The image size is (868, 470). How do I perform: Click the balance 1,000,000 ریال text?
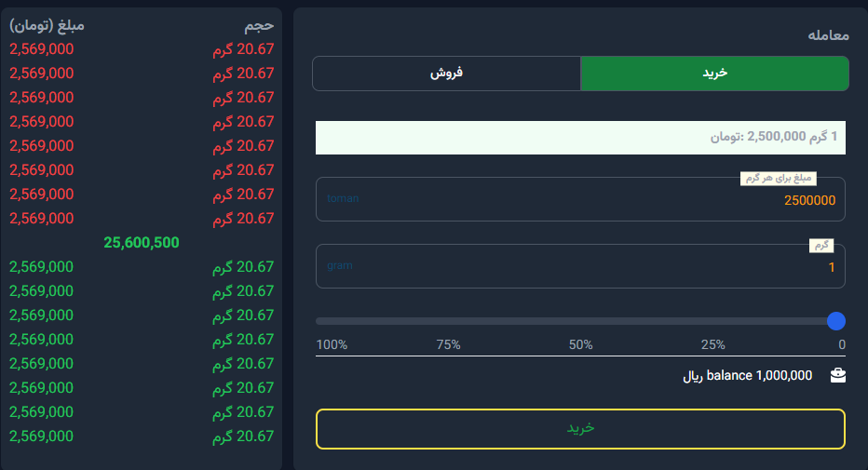click(748, 375)
